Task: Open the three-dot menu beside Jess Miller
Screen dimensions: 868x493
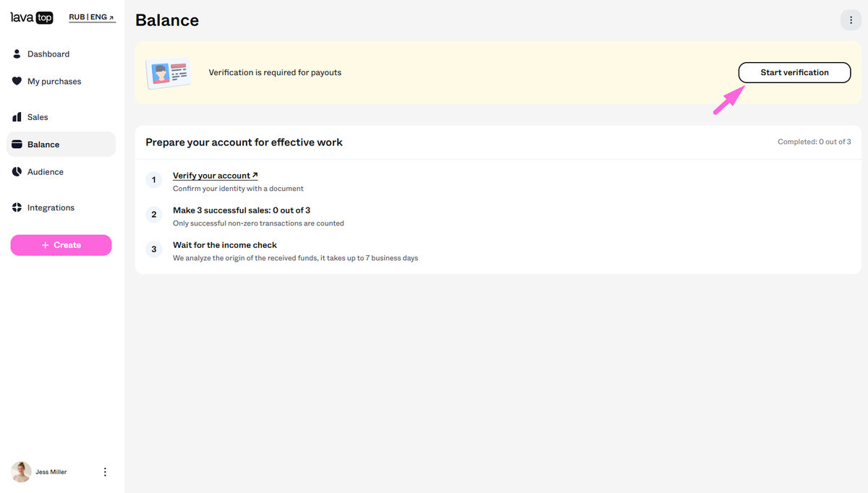Action: coord(105,472)
